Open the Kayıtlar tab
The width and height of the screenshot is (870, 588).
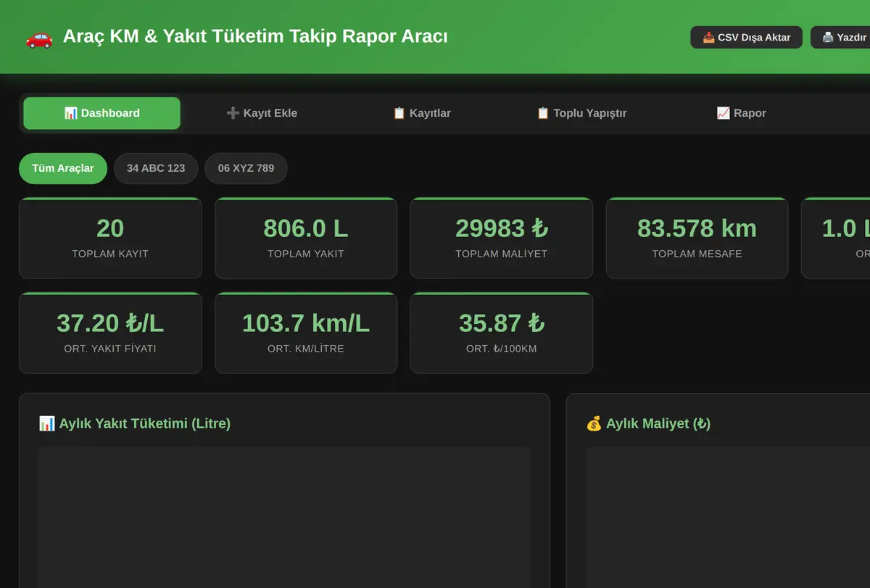[x=421, y=113]
